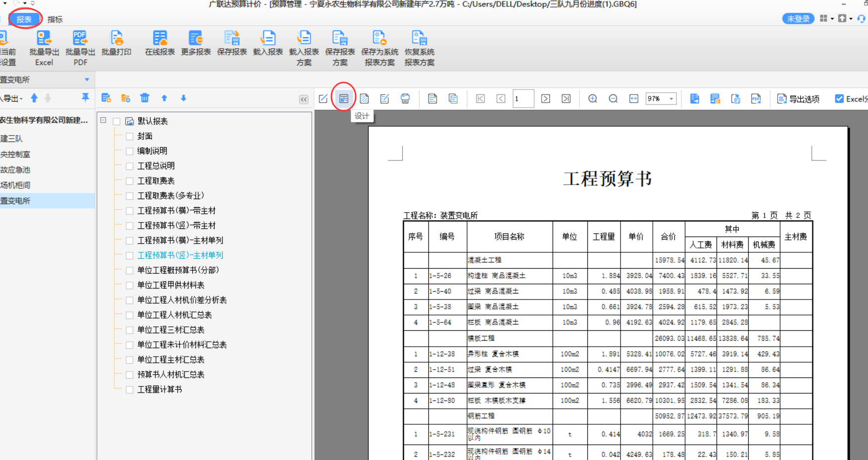Click 批量打印 ribbon button
Screen dimensions: 868x460
pos(116,43)
